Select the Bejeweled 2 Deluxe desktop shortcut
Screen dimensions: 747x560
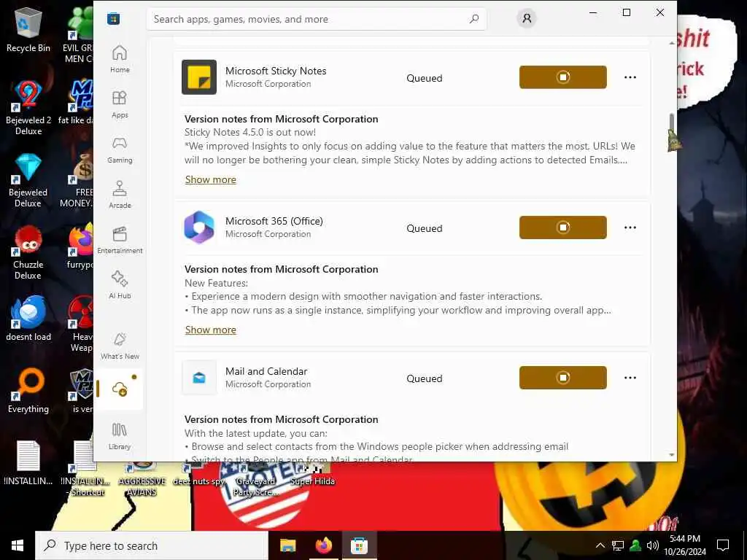point(28,108)
